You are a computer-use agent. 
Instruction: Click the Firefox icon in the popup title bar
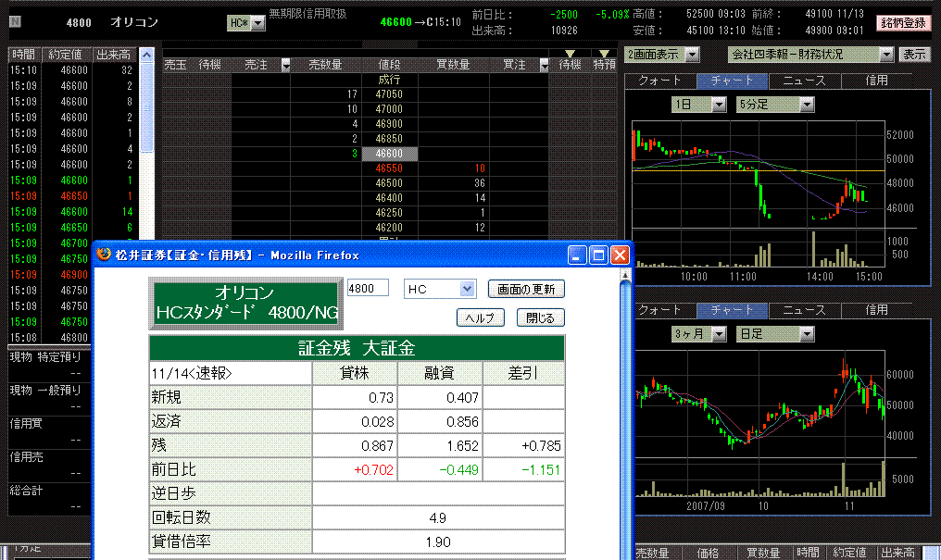point(104,255)
